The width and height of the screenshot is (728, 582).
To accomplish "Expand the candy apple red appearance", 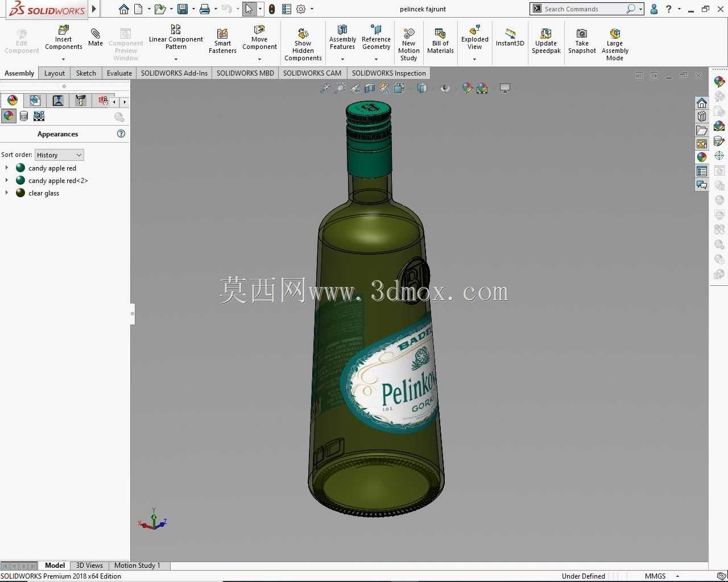I will [x=7, y=168].
